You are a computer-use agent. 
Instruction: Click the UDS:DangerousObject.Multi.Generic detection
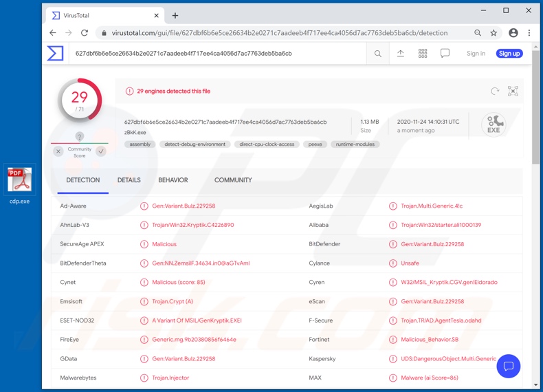448,359
